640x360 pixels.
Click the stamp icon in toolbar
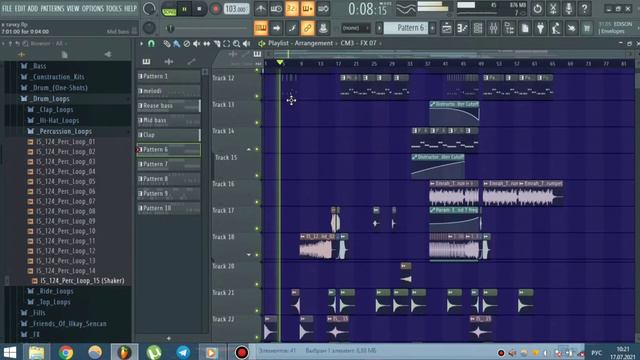pyautogui.click(x=323, y=28)
